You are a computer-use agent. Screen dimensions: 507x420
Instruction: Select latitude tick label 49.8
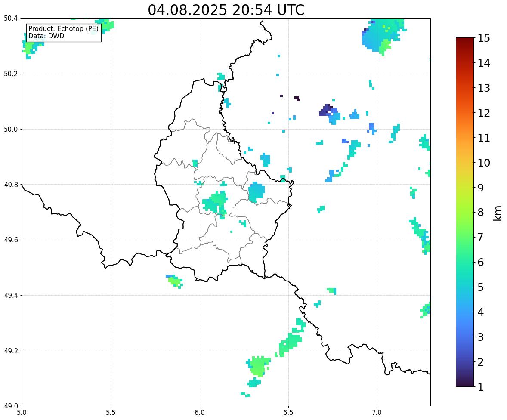coord(11,185)
